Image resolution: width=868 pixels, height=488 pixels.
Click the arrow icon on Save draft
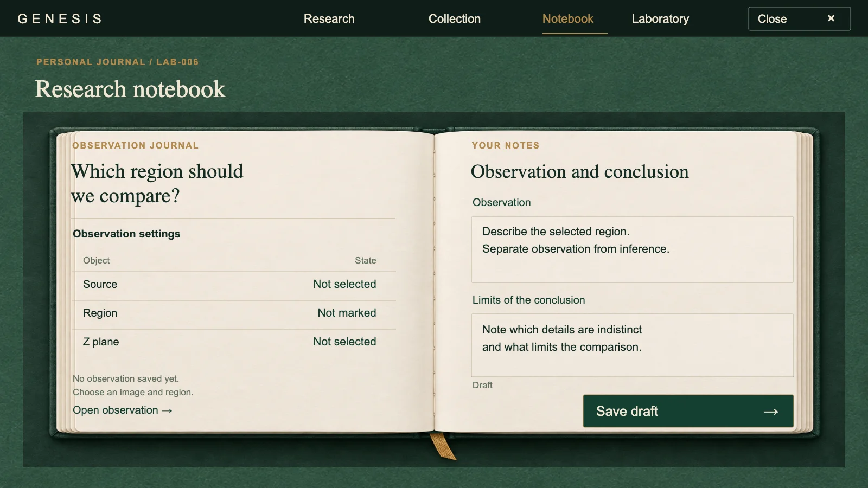click(771, 412)
